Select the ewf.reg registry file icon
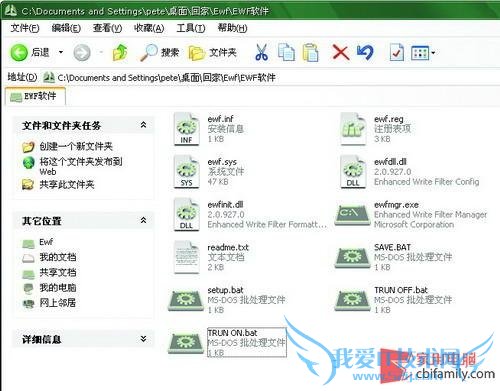The width and height of the screenshot is (500, 391). pyautogui.click(x=353, y=129)
